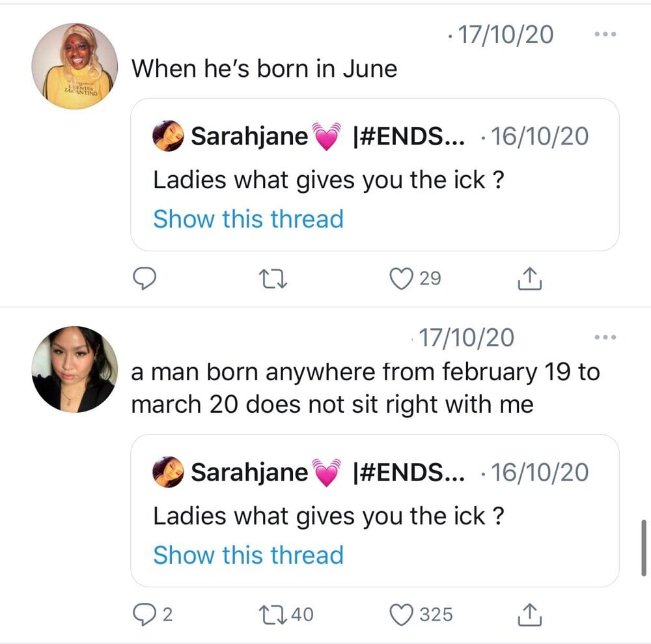651x644 pixels.
Task: Open replies on the february 19 tweet
Action: coord(152,614)
